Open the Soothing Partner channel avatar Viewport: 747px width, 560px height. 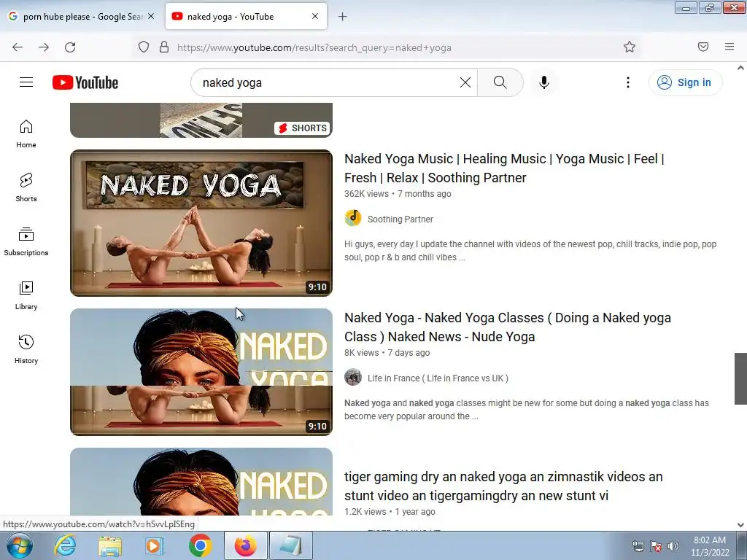353,218
